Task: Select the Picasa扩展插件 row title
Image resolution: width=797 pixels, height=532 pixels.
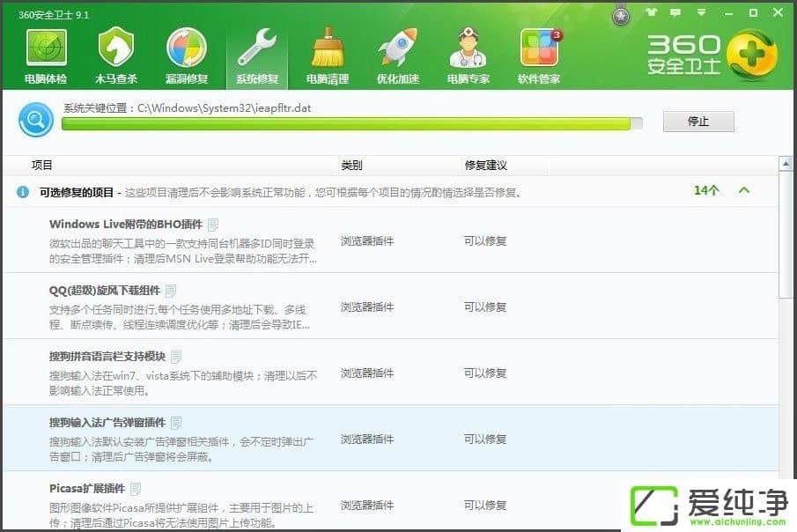Action: coord(87,489)
